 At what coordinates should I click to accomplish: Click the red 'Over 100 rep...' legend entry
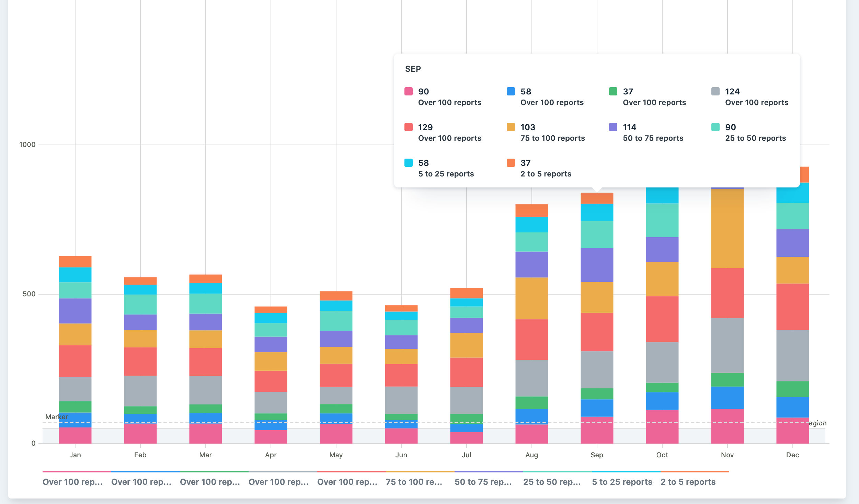tap(347, 482)
